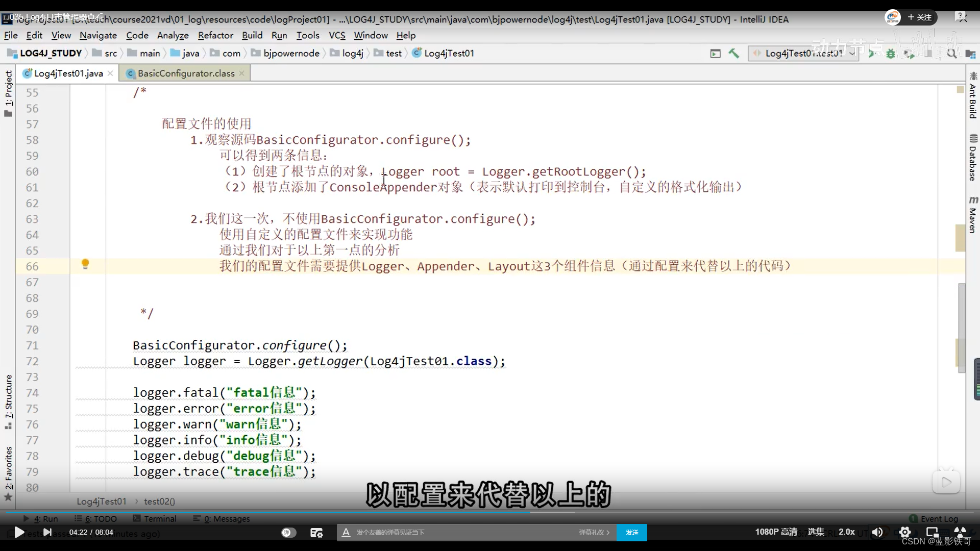Click the editor vertical scrollbar thumb
This screenshot has width=980, height=551.
[x=962, y=328]
